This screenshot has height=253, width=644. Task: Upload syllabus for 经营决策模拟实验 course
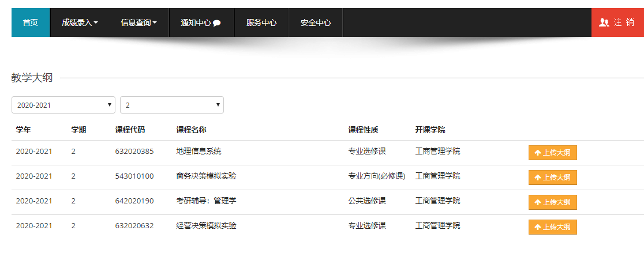(x=552, y=227)
